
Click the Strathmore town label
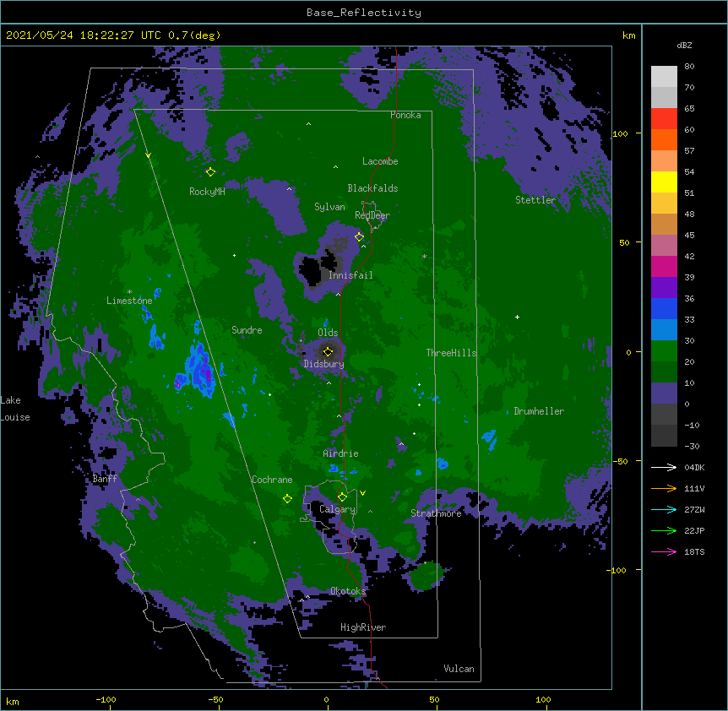point(436,513)
